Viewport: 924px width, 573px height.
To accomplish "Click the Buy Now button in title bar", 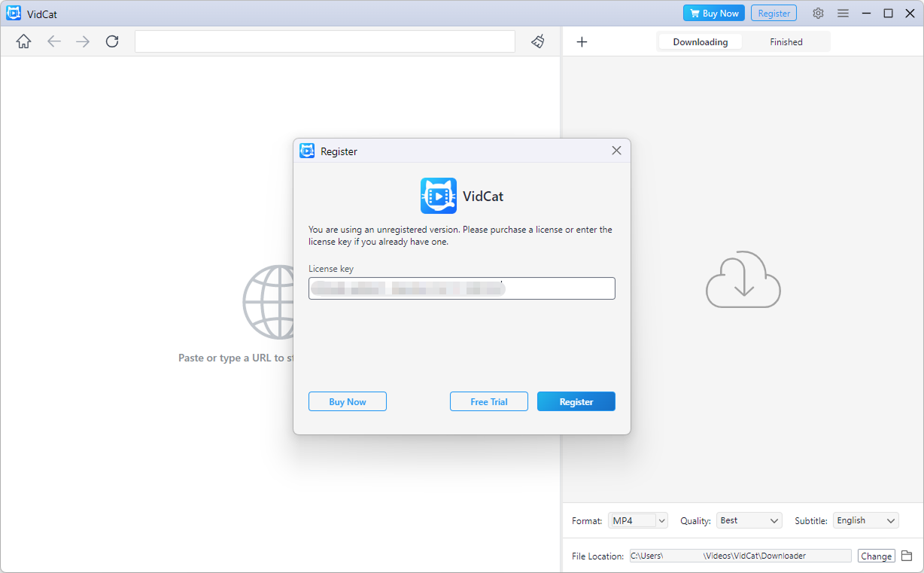I will point(714,14).
